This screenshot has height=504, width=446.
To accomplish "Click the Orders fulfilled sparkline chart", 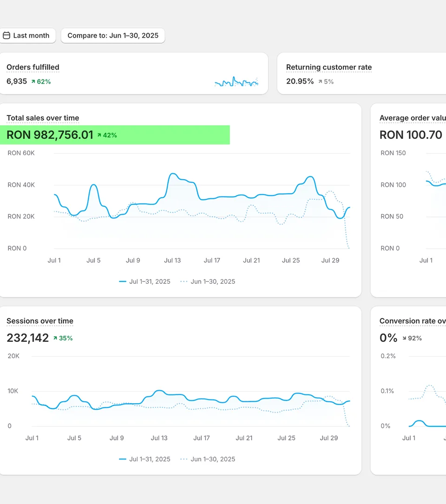I will [236, 82].
